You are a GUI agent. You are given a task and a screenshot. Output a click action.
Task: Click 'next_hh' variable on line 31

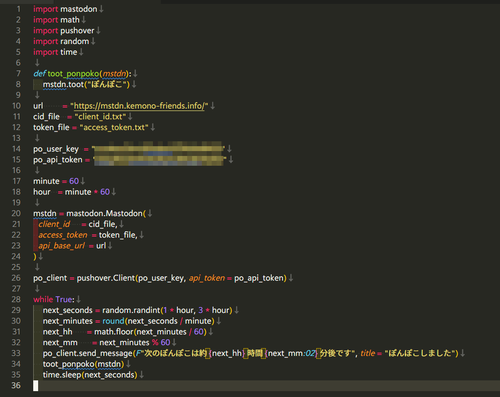pos(57,332)
